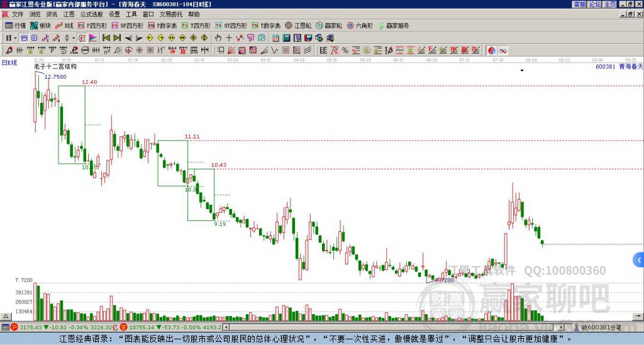Click the blue computer icon at toolbar end
This screenshot has height=345, width=644.
click(x=330, y=38)
